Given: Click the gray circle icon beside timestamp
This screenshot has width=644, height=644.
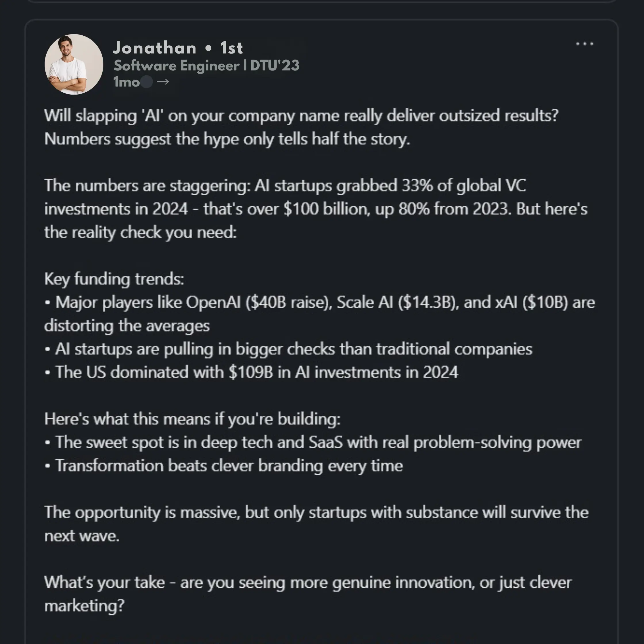Looking at the screenshot, I should pyautogui.click(x=146, y=82).
